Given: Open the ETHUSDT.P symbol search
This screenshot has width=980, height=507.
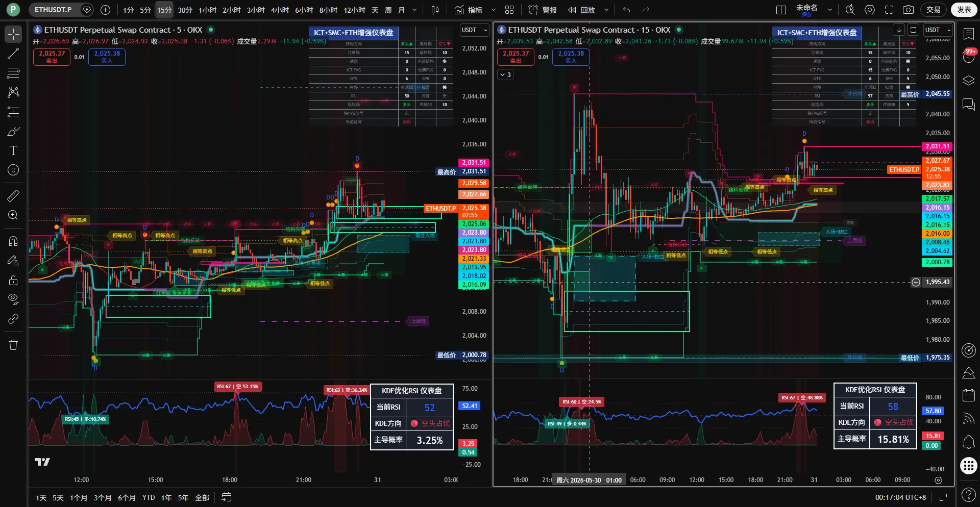Looking at the screenshot, I should pyautogui.click(x=53, y=10).
